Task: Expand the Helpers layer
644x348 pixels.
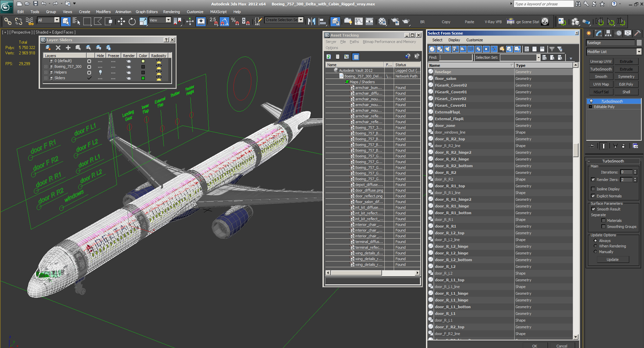Action: (46, 72)
